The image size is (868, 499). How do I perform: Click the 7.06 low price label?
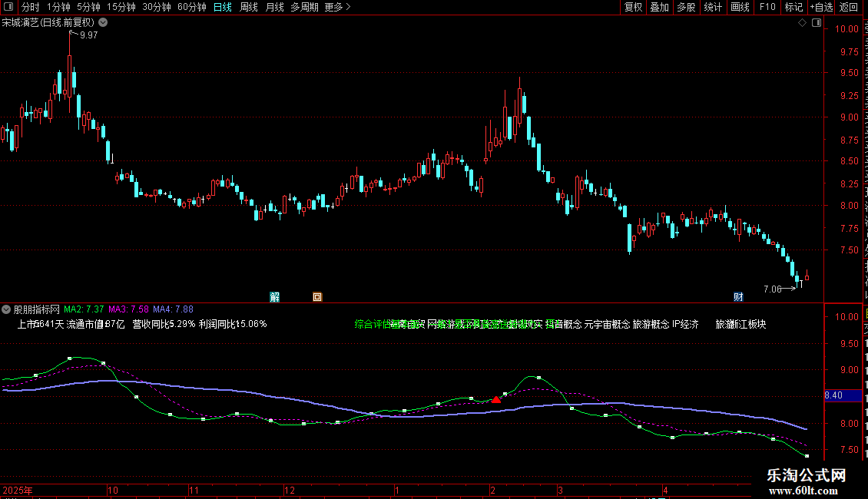pyautogui.click(x=772, y=289)
